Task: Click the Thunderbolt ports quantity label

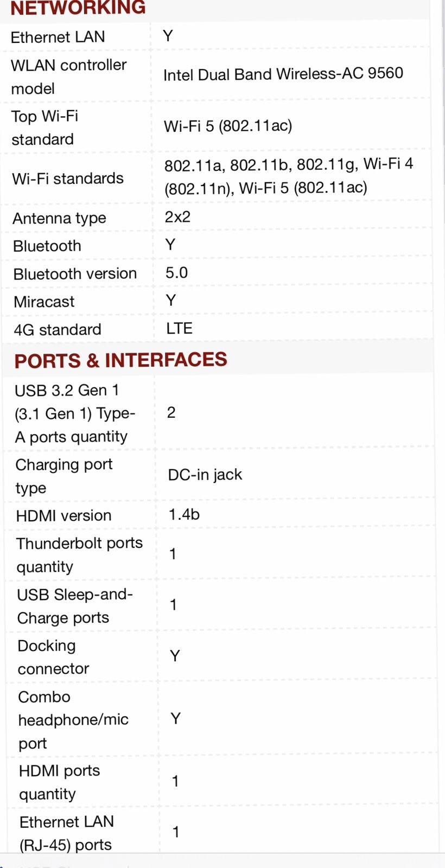Action: [x=79, y=554]
